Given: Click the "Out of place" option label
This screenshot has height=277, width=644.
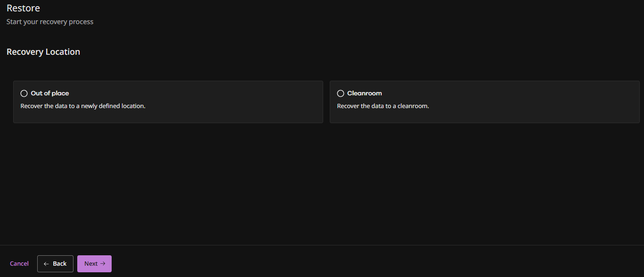Looking at the screenshot, I should click(50, 93).
